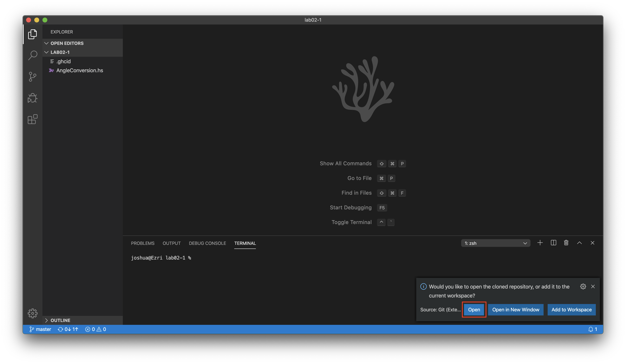Click the notifications bell in status bar
This screenshot has width=626, height=364.
(593, 329)
